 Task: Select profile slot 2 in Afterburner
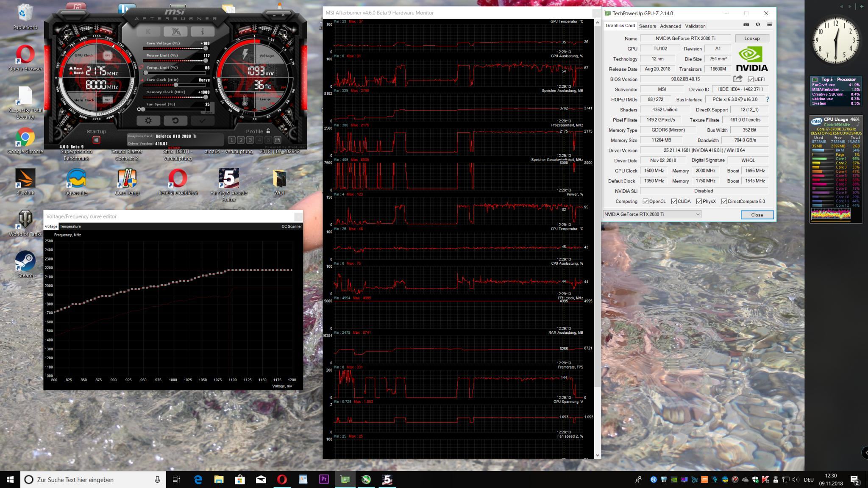241,140
